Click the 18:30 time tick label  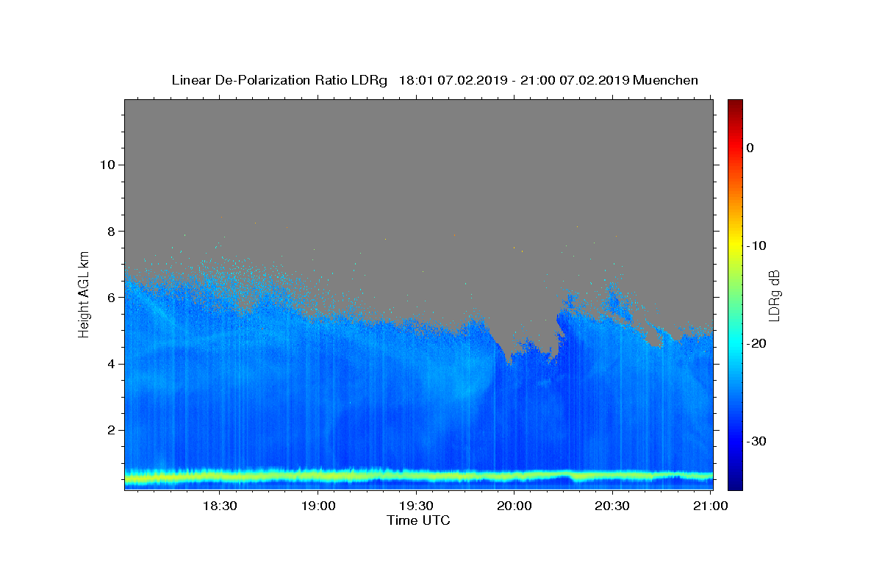[x=219, y=506]
